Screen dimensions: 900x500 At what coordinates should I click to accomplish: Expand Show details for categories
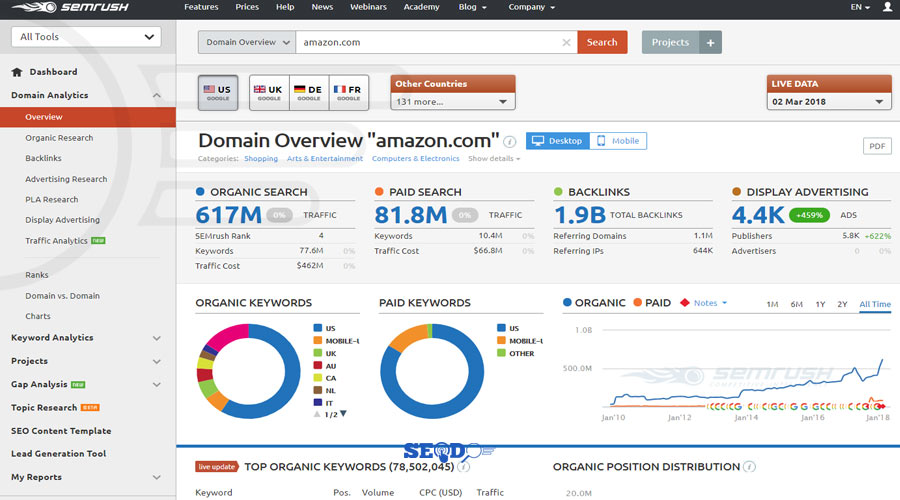tap(494, 158)
